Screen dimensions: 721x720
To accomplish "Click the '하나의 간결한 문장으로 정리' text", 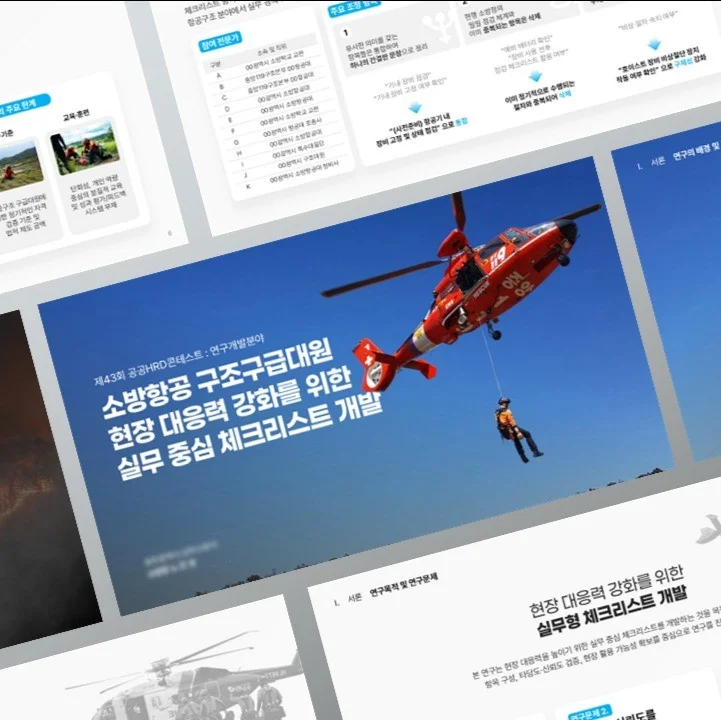I will point(389,57).
